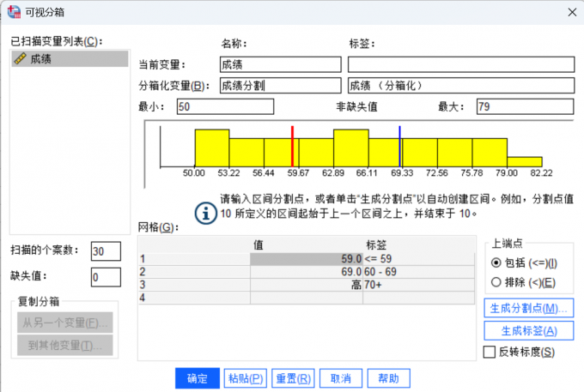Screen dimensions: 584x392
Task: Click row header 2 in grid
Action: tap(194, 272)
